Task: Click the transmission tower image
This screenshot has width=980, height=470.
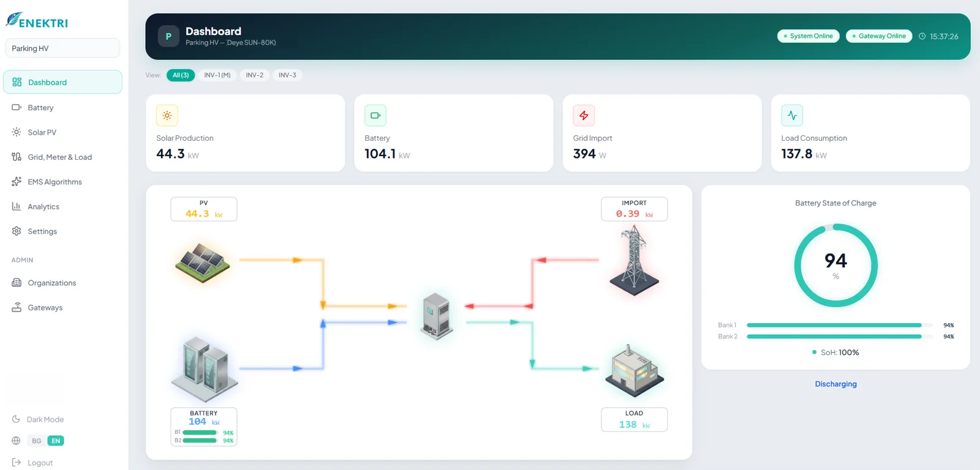Action: tap(635, 261)
